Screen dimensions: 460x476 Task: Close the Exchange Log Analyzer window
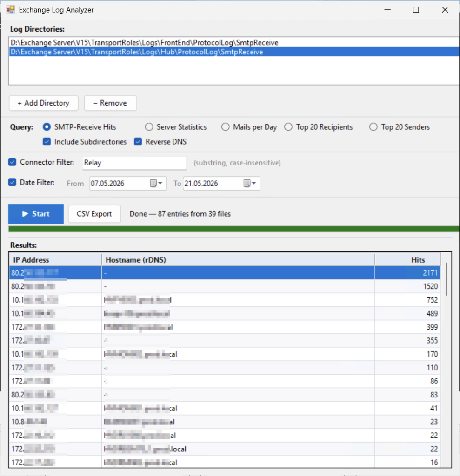pos(445,10)
